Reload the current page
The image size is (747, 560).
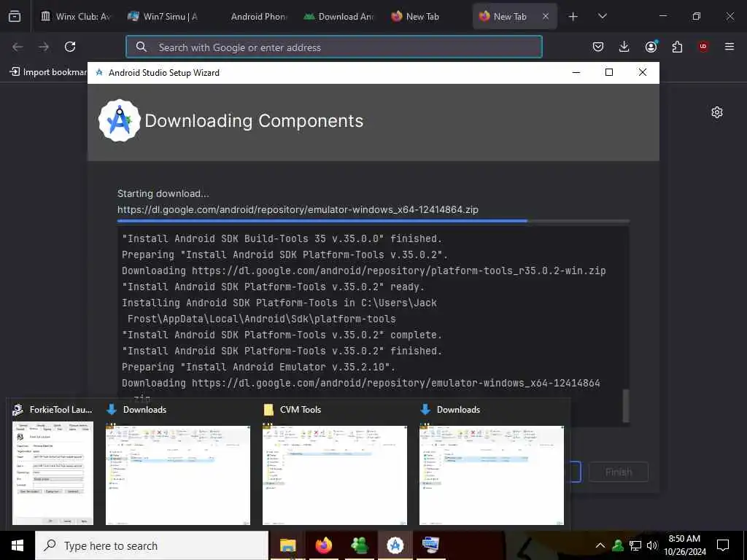click(x=70, y=47)
